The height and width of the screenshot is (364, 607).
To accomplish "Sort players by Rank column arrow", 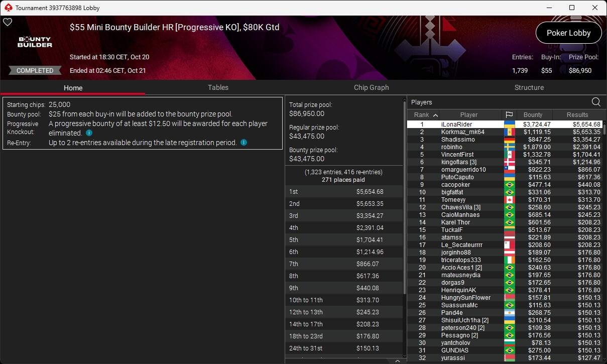I will click(x=435, y=115).
